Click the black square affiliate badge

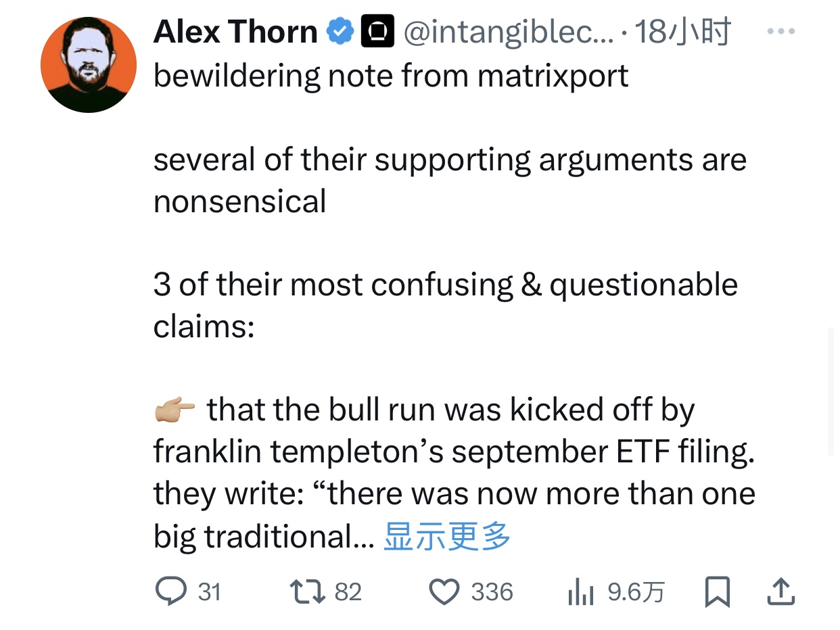coord(377,32)
